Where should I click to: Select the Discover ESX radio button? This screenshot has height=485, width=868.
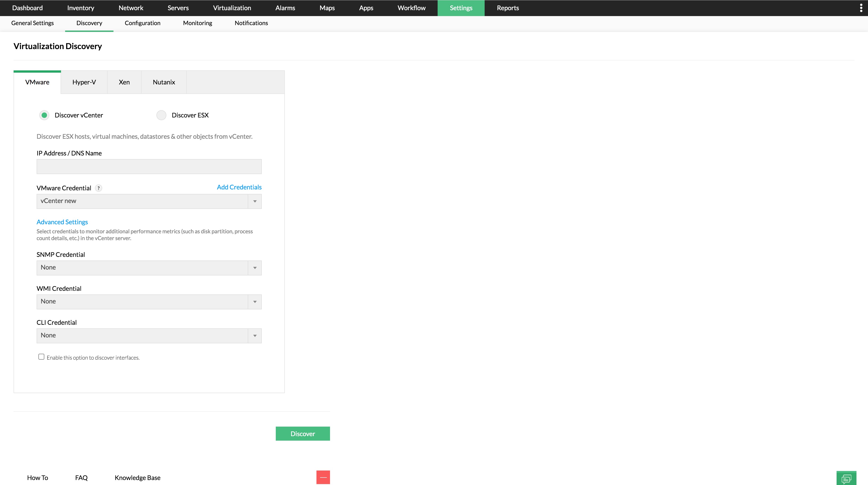pyautogui.click(x=161, y=115)
